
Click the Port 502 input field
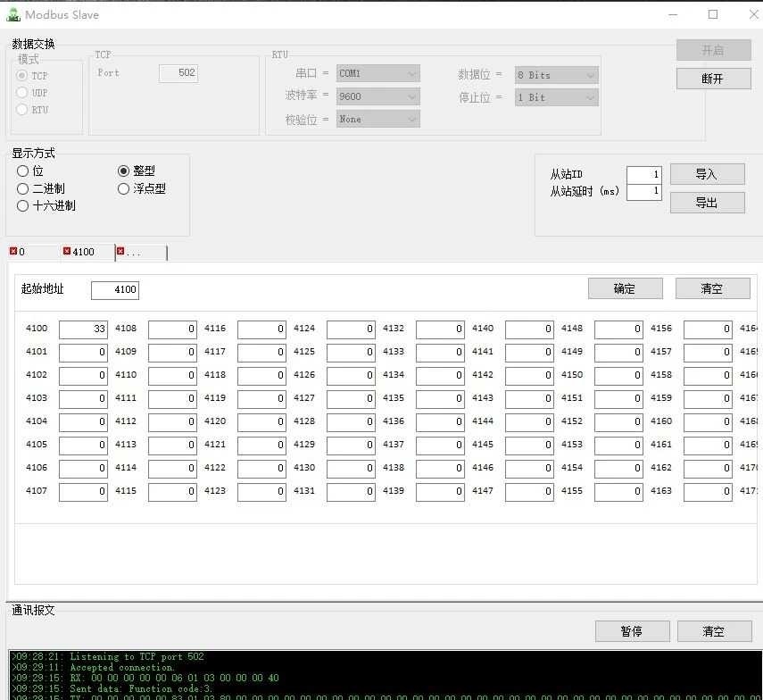178,72
